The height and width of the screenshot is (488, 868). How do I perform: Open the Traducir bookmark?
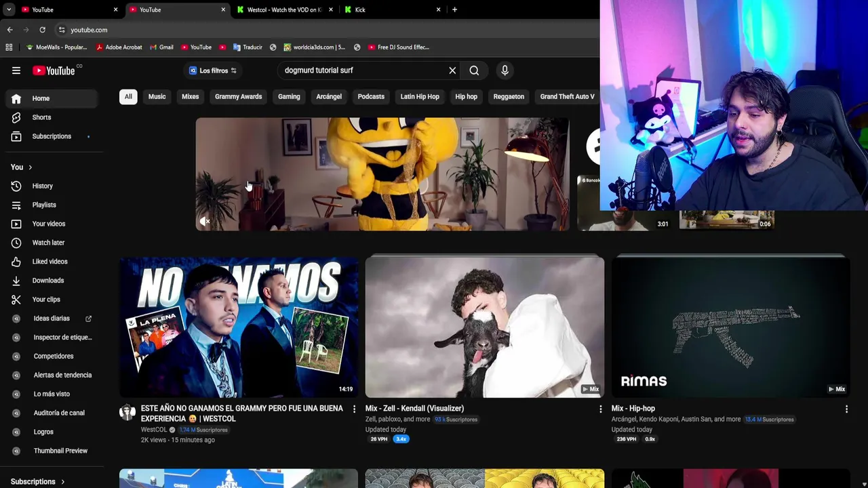coord(248,47)
